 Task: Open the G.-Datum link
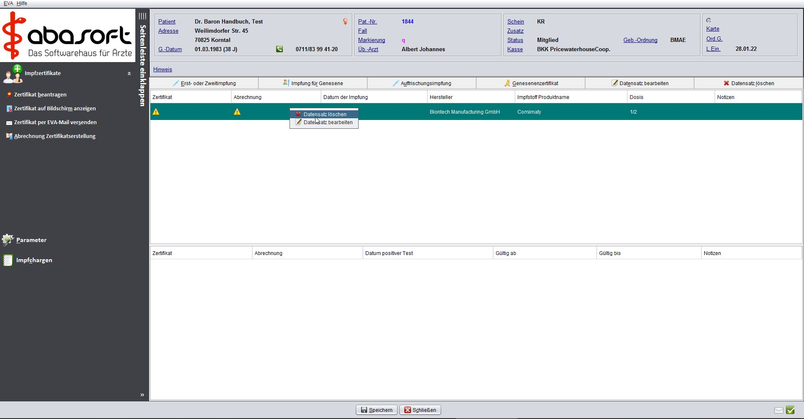tap(170, 49)
